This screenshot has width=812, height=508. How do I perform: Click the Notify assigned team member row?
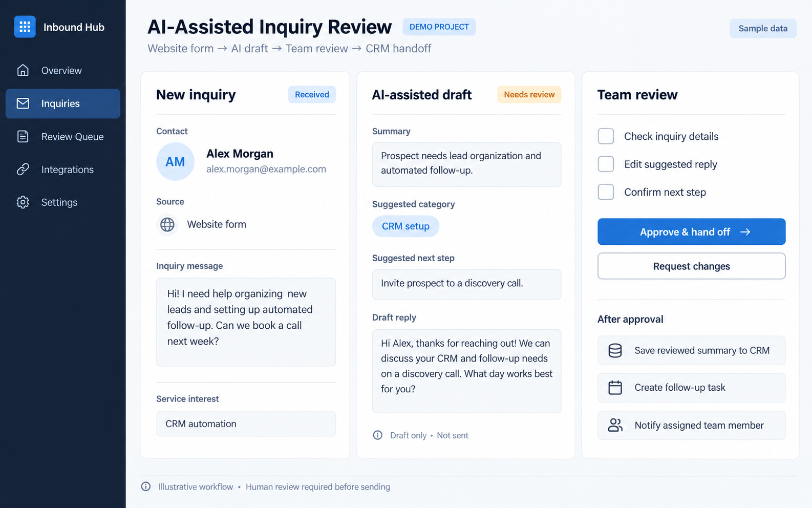coord(691,425)
